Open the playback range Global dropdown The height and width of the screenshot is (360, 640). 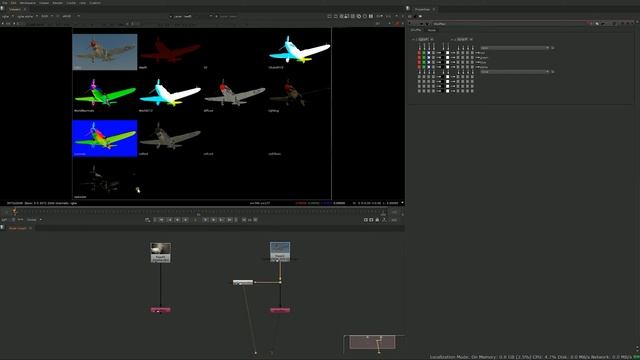(34, 220)
